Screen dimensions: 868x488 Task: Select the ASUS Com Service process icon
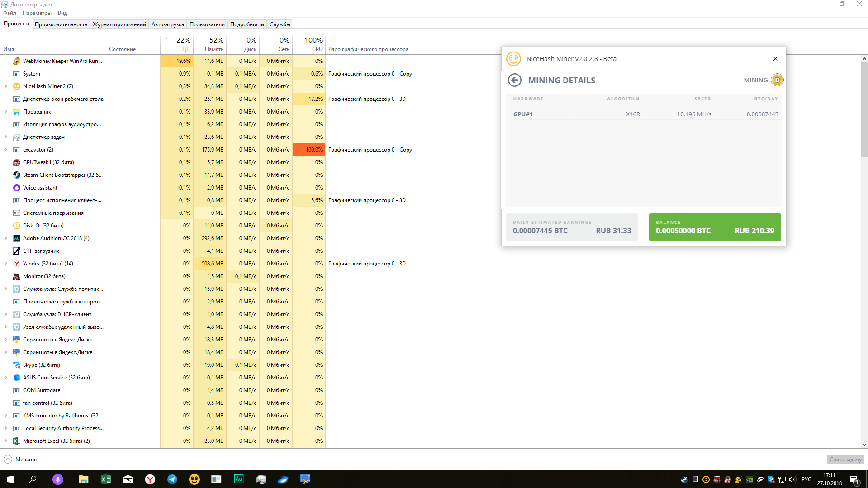[17, 378]
